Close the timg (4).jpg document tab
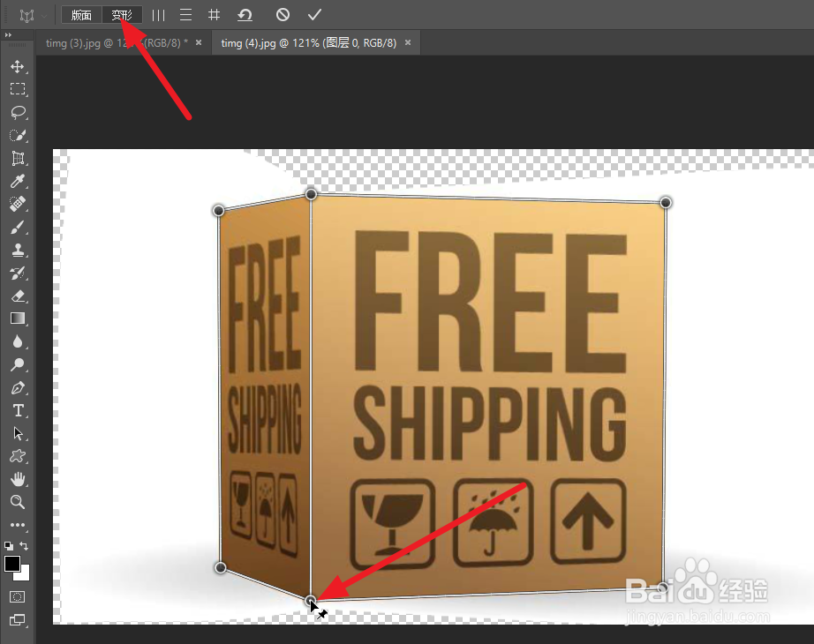This screenshot has height=644, width=814. [x=408, y=42]
